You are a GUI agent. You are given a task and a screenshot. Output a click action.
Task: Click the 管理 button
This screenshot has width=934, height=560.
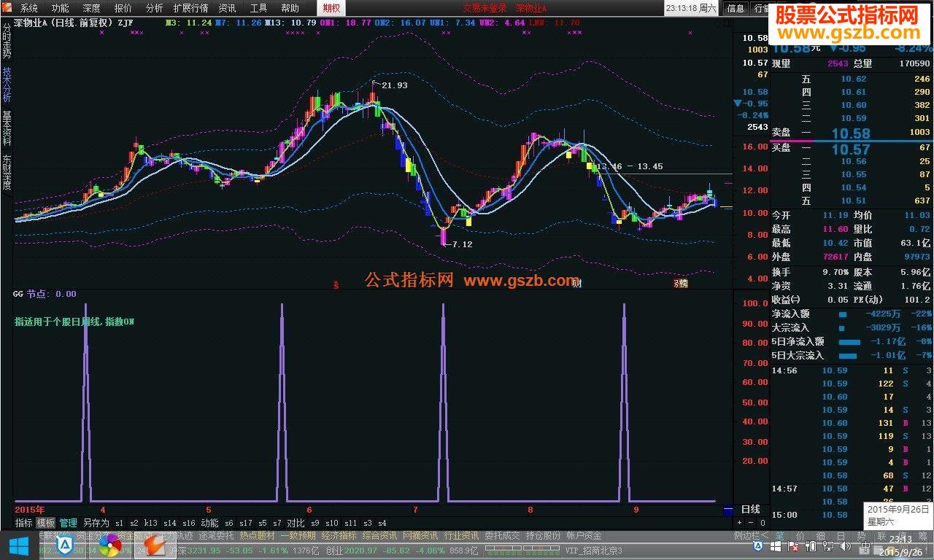(x=68, y=523)
